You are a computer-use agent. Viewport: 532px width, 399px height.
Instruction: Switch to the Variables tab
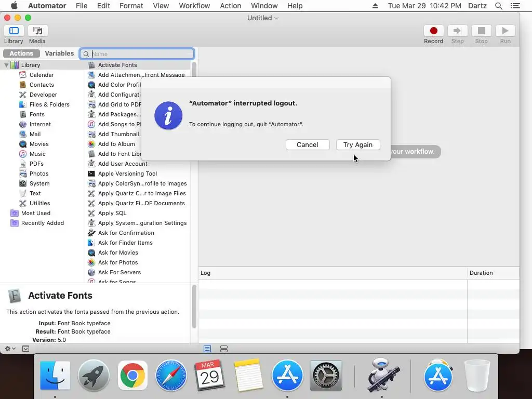(59, 54)
